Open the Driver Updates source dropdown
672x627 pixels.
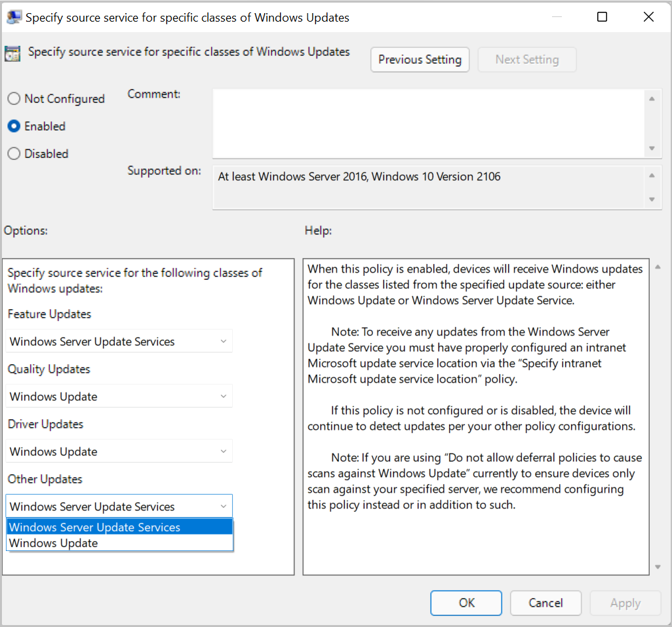tap(223, 451)
